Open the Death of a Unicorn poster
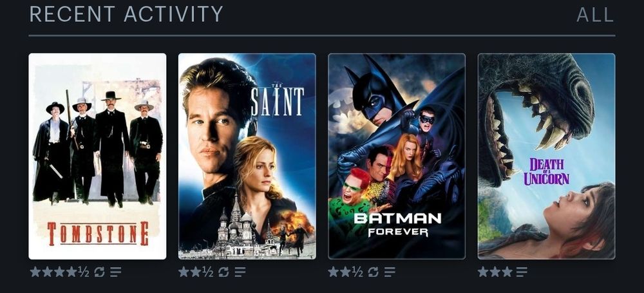The width and height of the screenshot is (644, 293). 546,156
